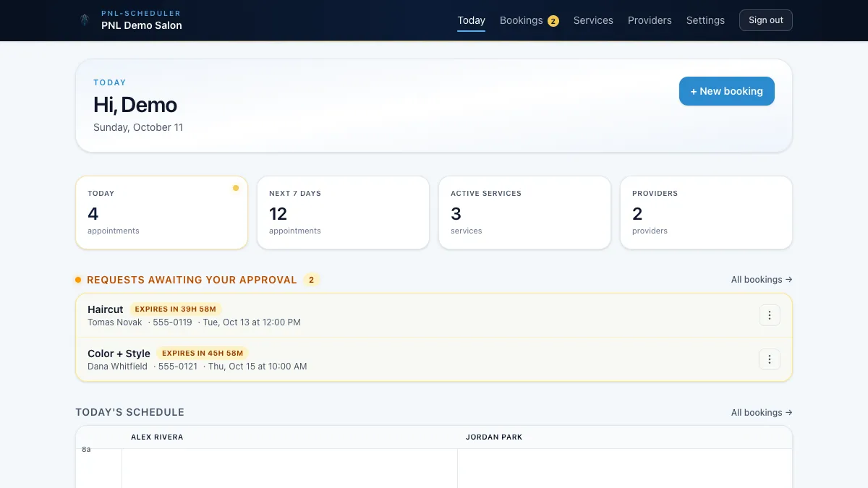Open the Providers count card
Screen dimensions: 868x488
[x=706, y=213]
